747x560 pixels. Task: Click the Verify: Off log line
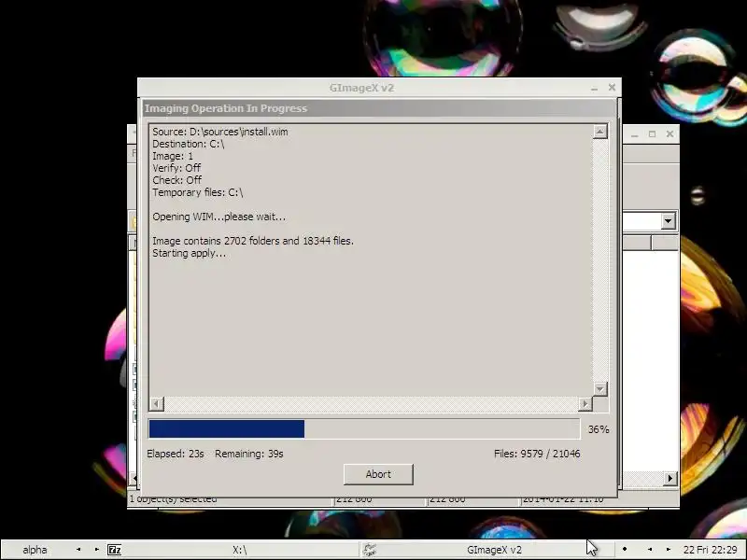(176, 168)
